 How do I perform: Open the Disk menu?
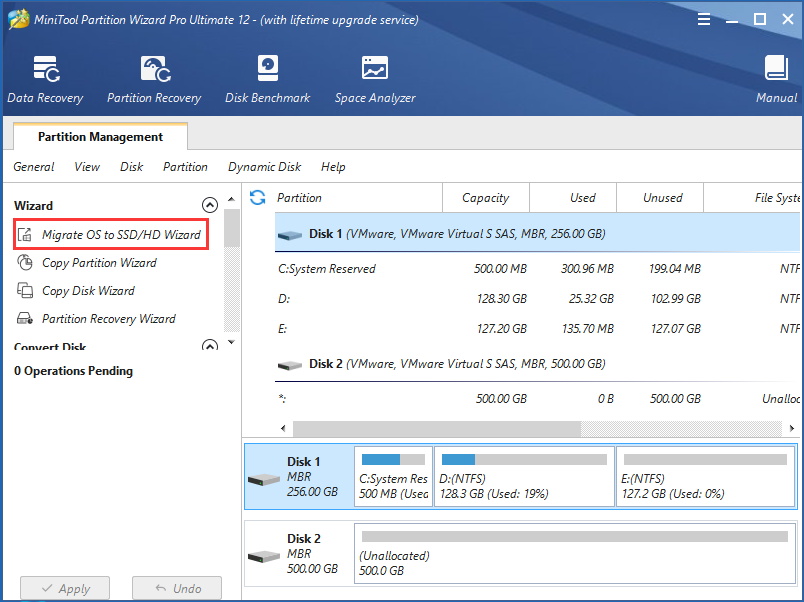coord(132,167)
